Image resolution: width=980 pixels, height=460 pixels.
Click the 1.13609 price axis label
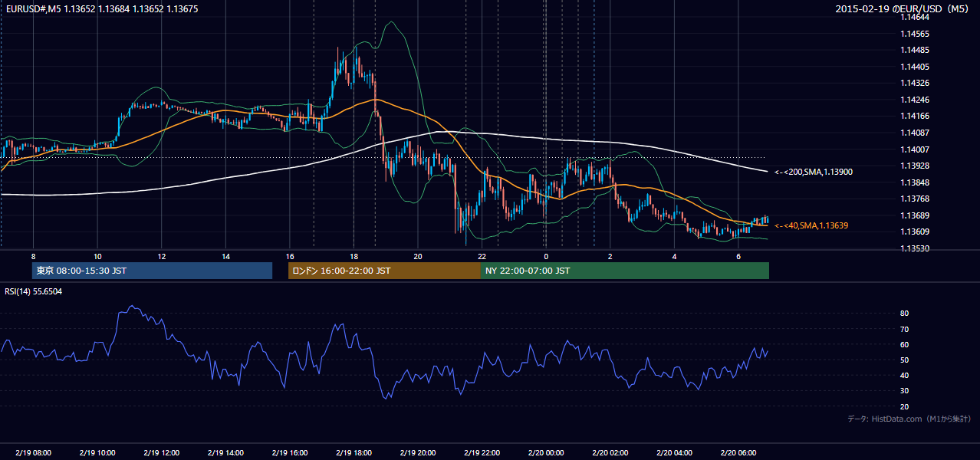tap(914, 232)
